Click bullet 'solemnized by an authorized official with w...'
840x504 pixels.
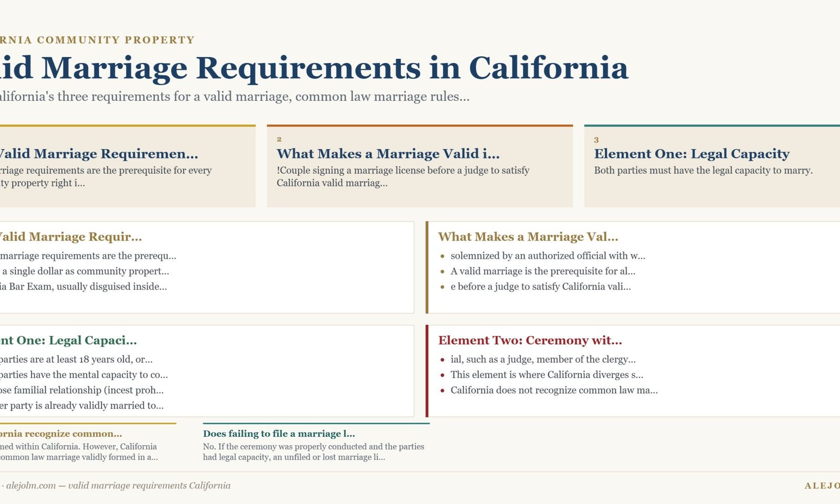click(548, 256)
